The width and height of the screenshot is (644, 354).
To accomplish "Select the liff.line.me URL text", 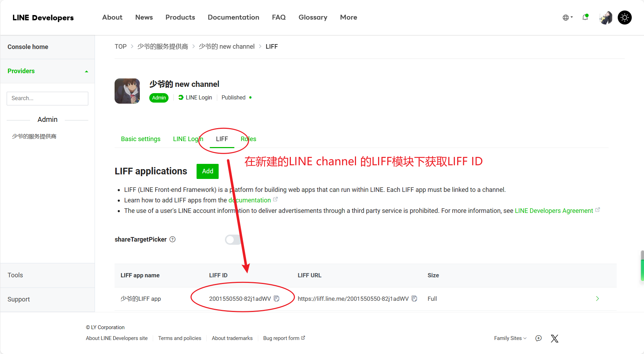I will click(x=353, y=299).
